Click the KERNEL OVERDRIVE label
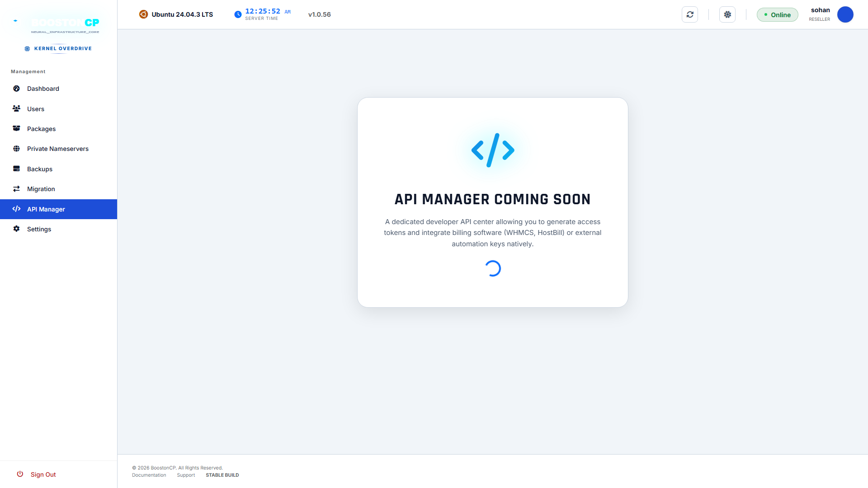Screen dimensions: 868x488 tap(63, 48)
